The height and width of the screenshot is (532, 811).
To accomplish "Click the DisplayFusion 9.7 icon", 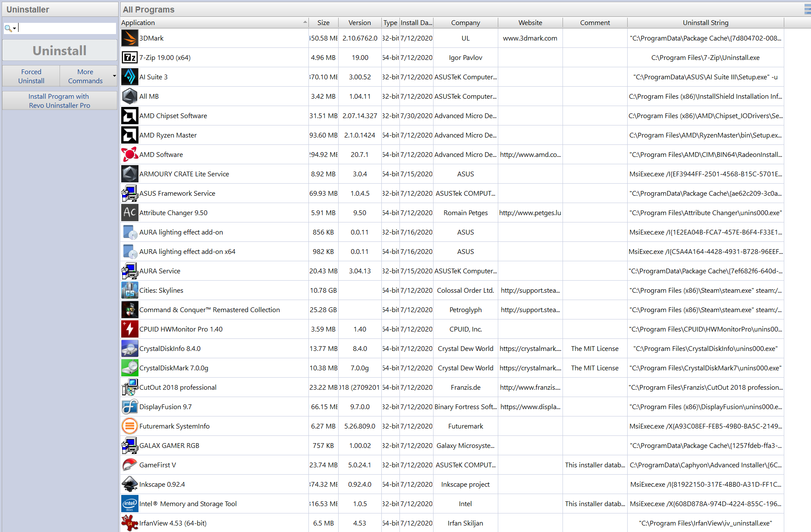I will click(129, 407).
